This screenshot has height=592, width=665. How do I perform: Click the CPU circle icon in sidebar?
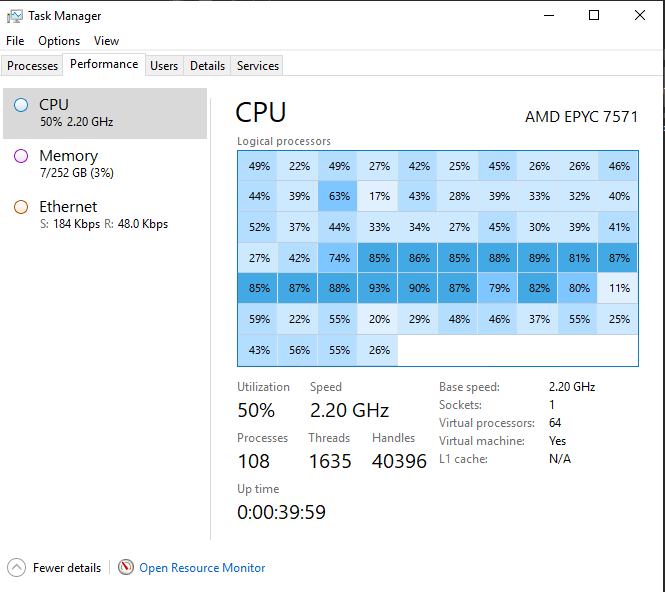pos(21,105)
